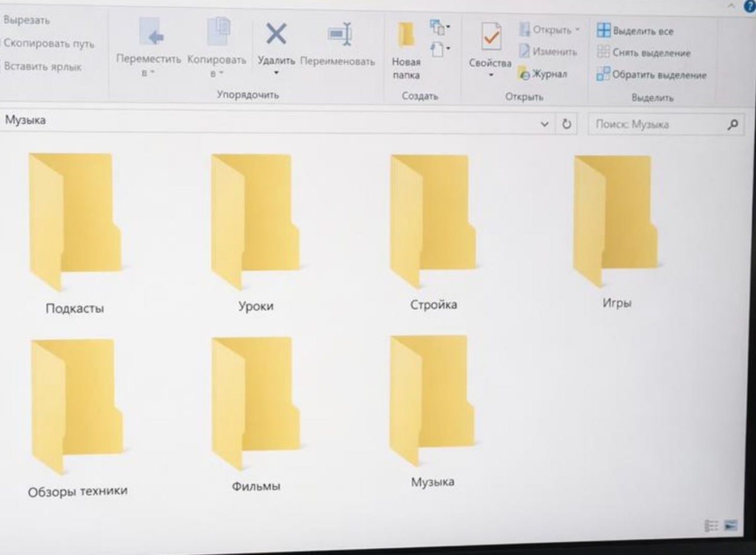Screen dimensions: 756x555
Task: Expand the Свойства dropdown arrow
Action: click(x=491, y=75)
